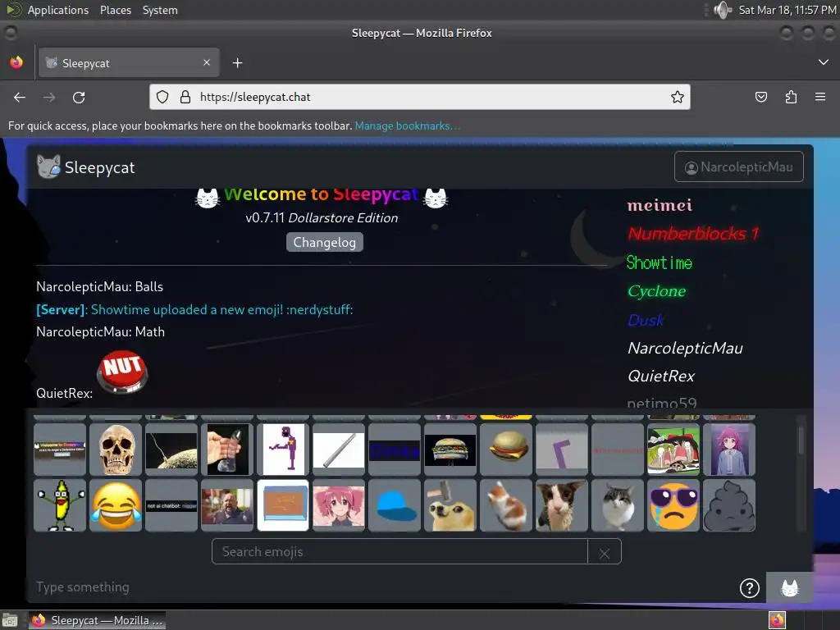Choose the gray and white cat emoji
The height and width of the screenshot is (630, 840).
(618, 505)
